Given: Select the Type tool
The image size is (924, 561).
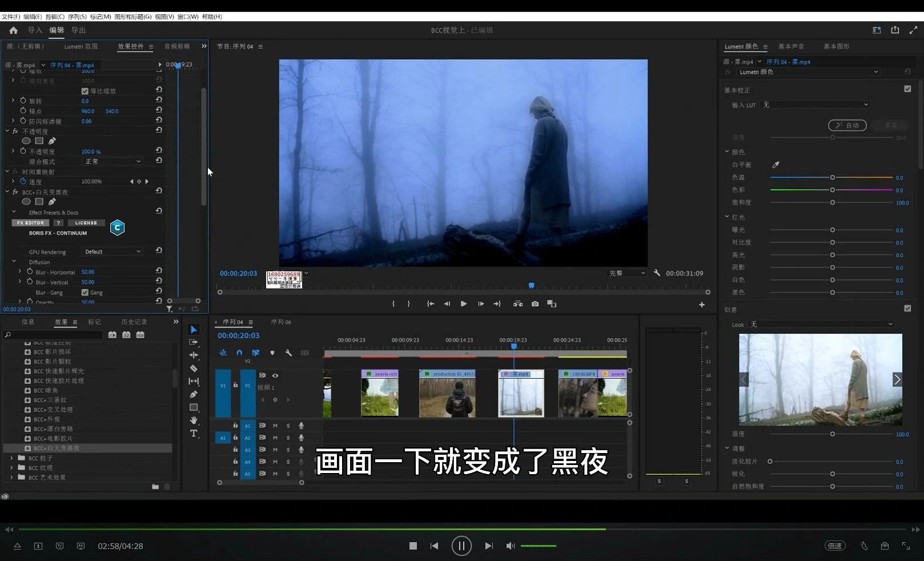Looking at the screenshot, I should coord(194,434).
